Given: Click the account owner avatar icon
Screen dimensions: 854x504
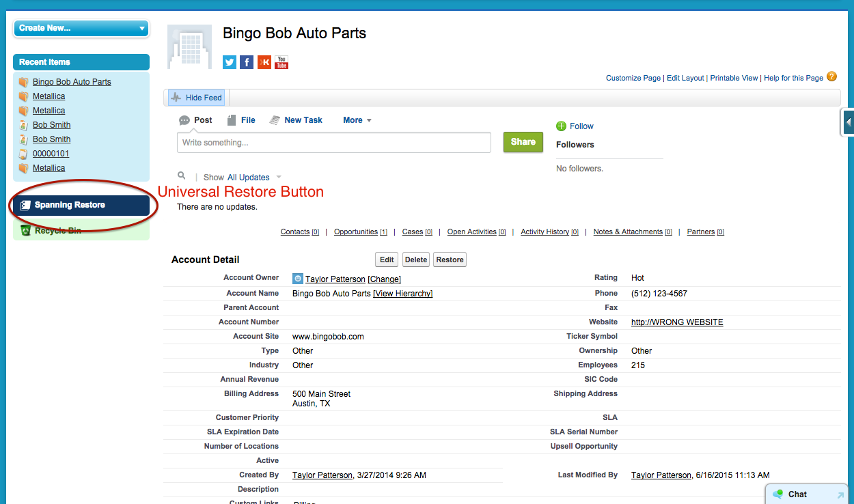Looking at the screenshot, I should (297, 279).
